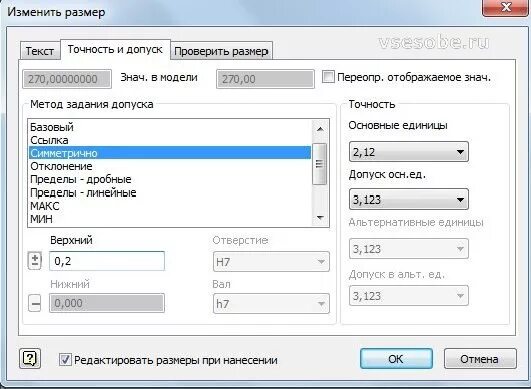Uncheck Редактировать размеры при нанесении
This screenshot has width=531, height=389.
[65, 360]
